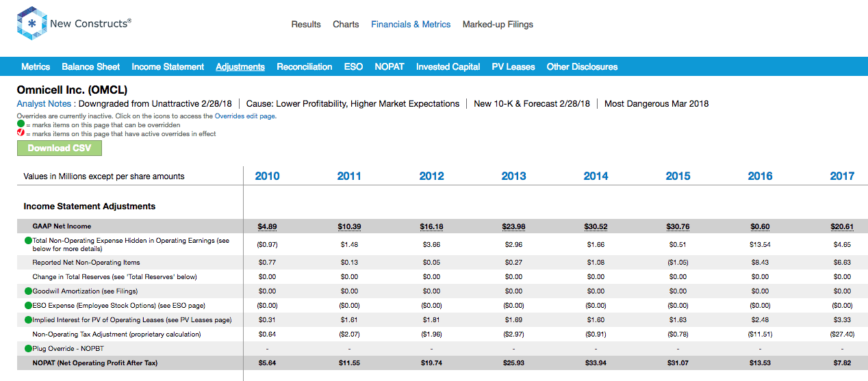Click override green dot for Total Non-Operating Expense row
This screenshot has height=381, width=868.
coord(28,241)
